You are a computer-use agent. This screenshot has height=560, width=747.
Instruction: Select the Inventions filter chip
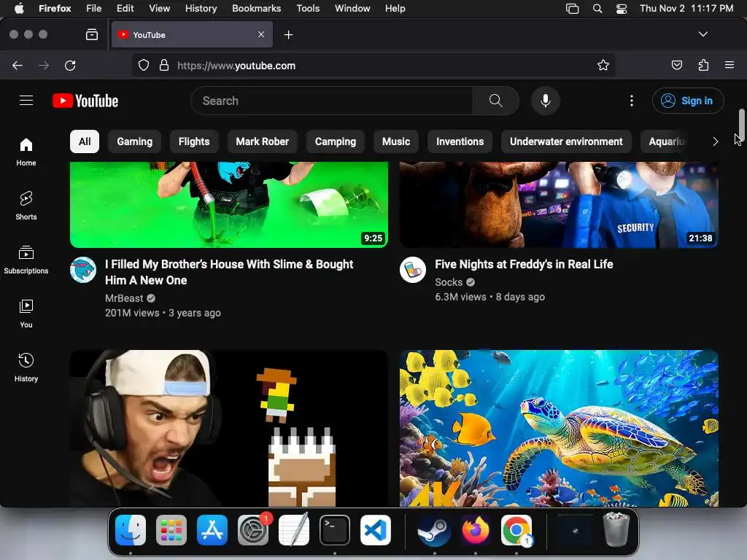pos(460,141)
